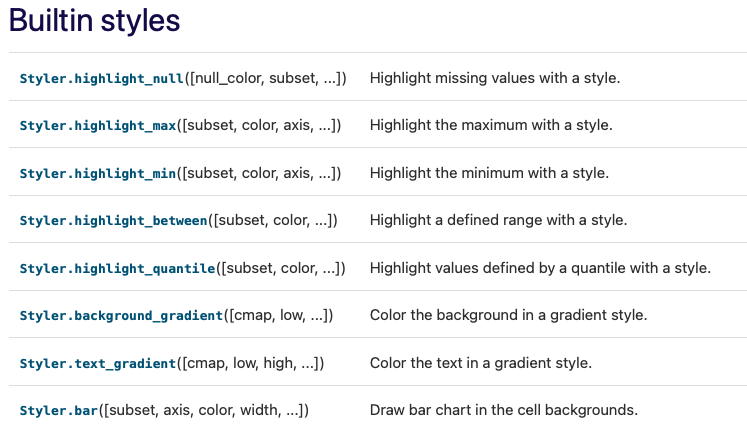Screen dimensions: 747x434
Task: Click the '[null_color, subset, ...]' parameter list
Action: [x=265, y=77]
